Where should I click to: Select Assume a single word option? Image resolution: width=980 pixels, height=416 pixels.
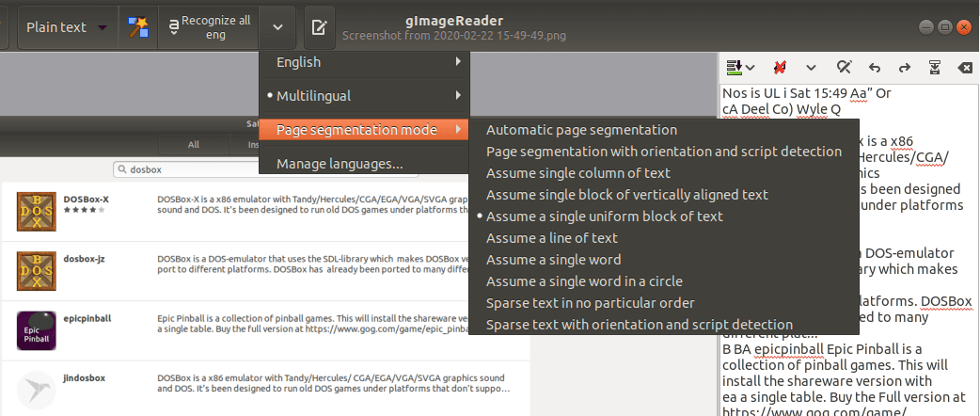click(x=664, y=260)
